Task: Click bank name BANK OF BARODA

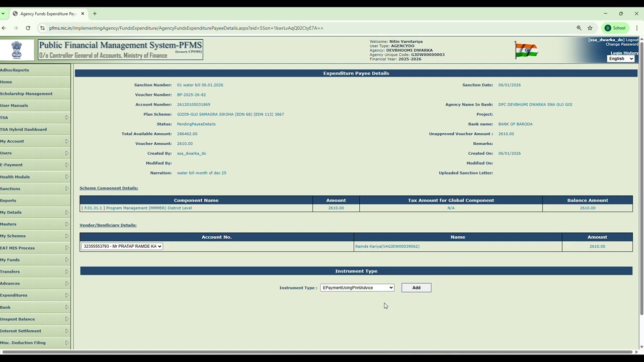Action: click(515, 124)
